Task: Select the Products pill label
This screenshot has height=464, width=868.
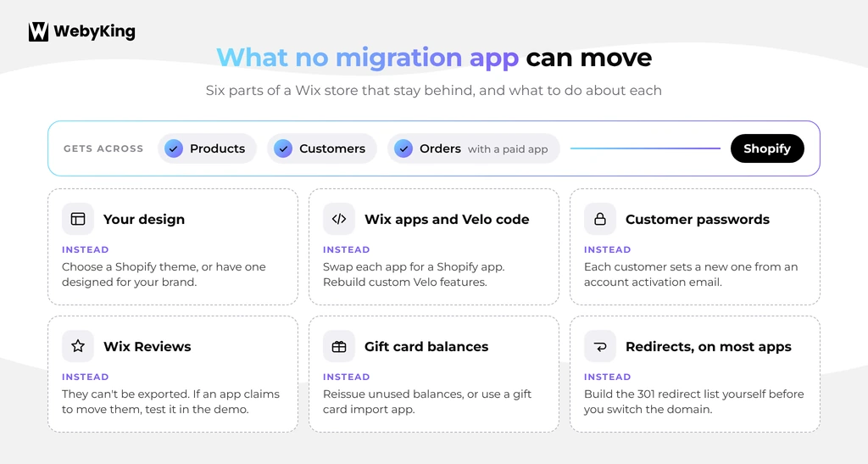Action: pyautogui.click(x=218, y=148)
